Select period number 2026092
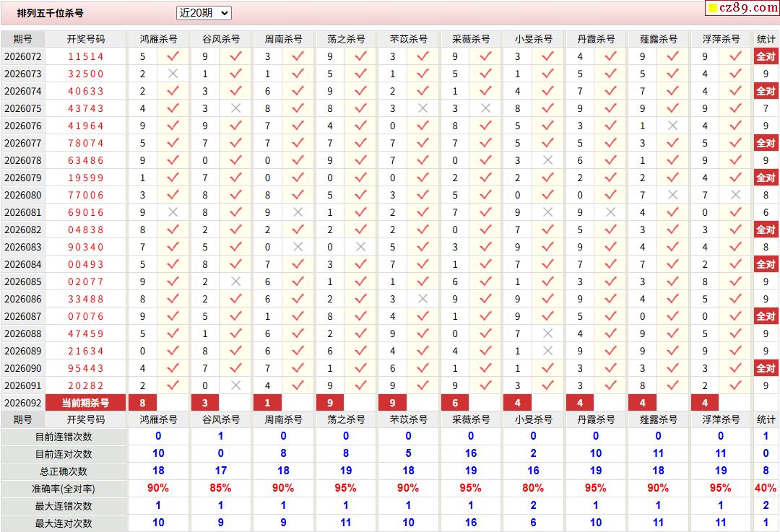 (23, 403)
